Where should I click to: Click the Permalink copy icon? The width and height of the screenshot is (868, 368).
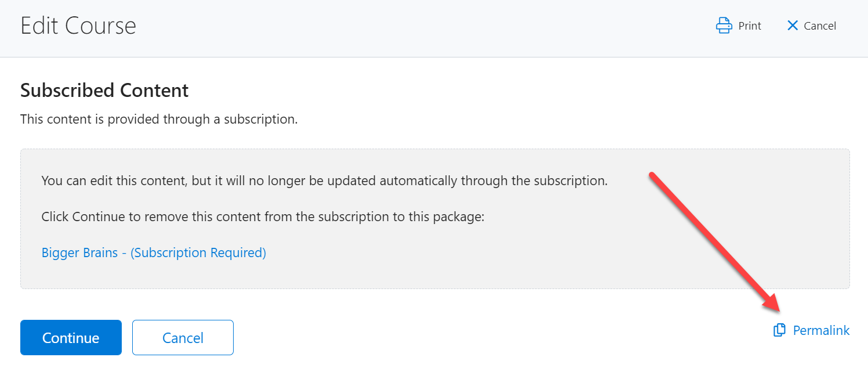click(779, 330)
